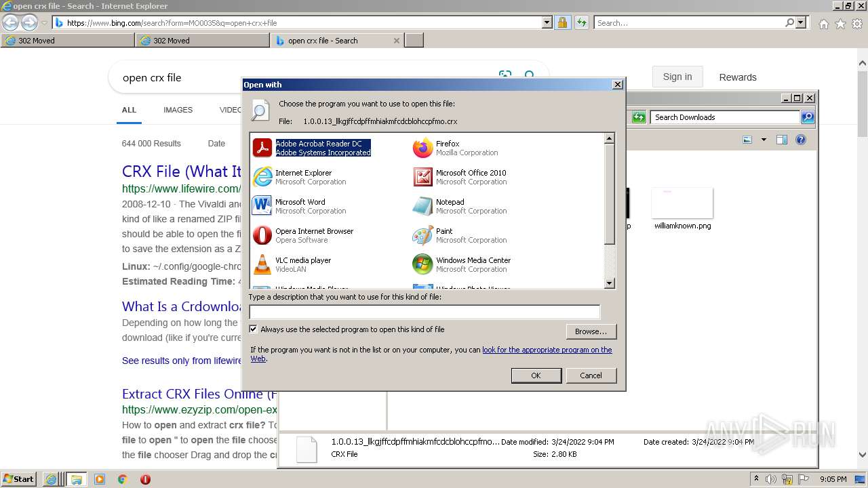Viewport: 868px width, 488px height.
Task: Open media player taskbar icon
Action: [100, 479]
